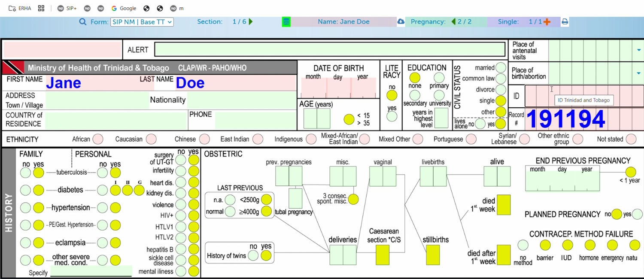Click the cloud download icon
This screenshot has width=644, height=279.
point(401,22)
